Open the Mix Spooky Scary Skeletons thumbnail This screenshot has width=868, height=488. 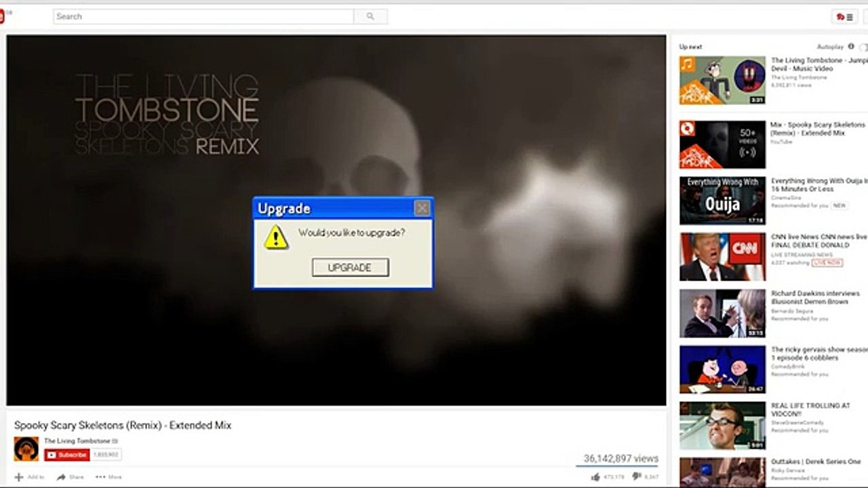click(x=722, y=144)
